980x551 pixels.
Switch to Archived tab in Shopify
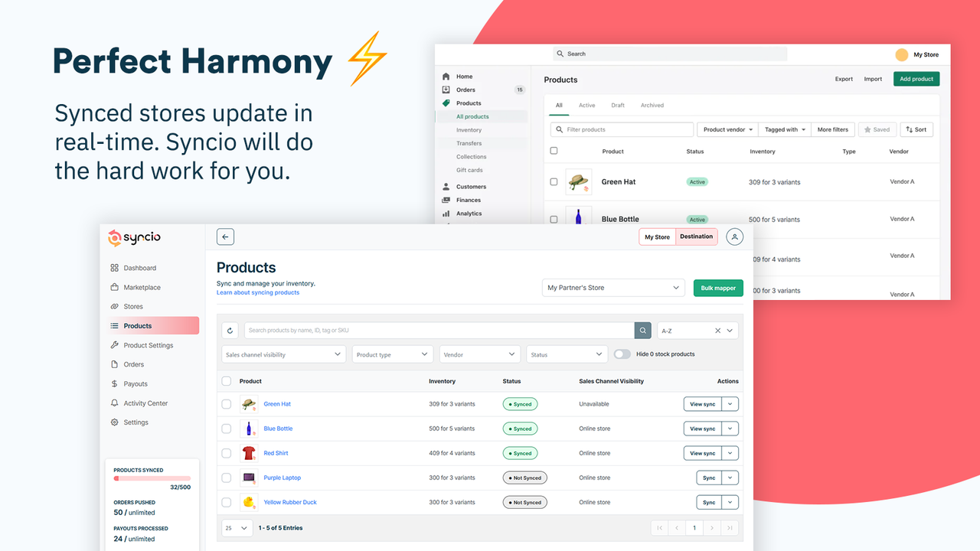(652, 106)
